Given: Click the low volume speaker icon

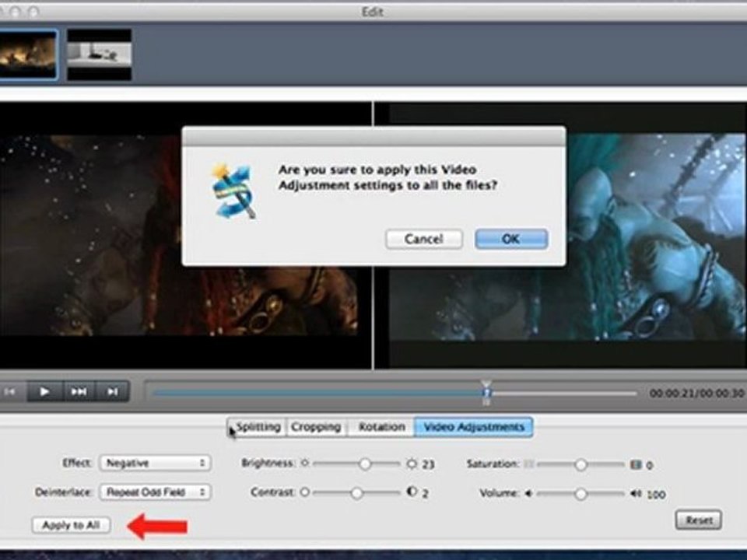Looking at the screenshot, I should (528, 493).
